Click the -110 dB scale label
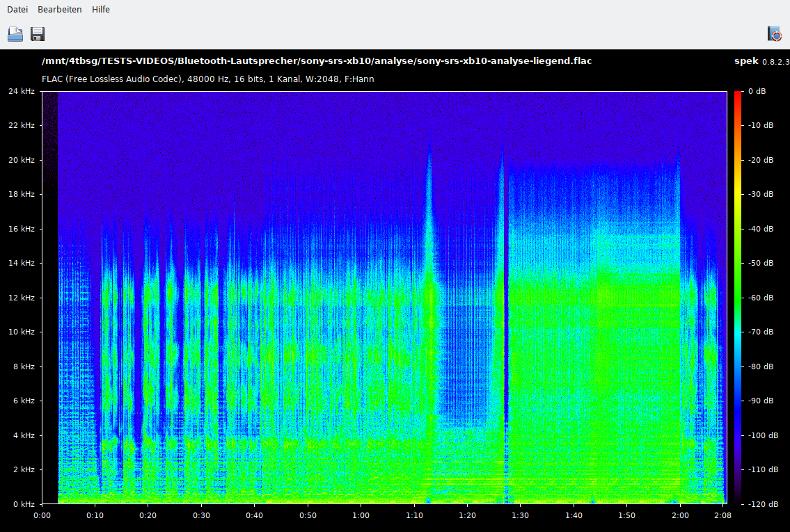 point(761,469)
